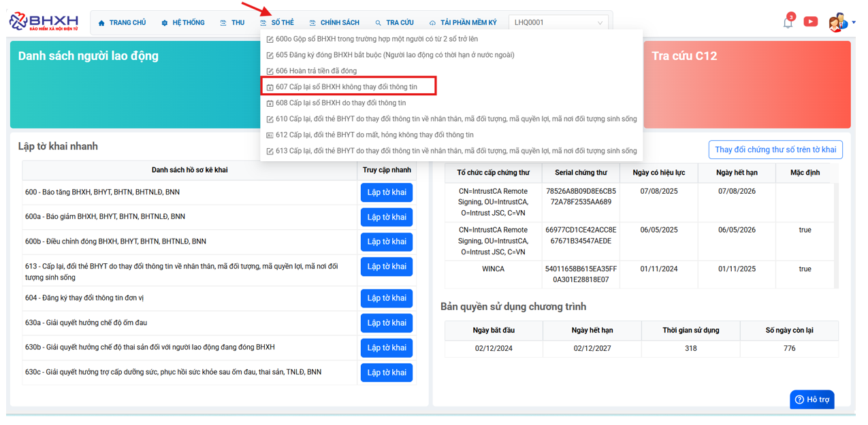The image size is (868, 425).
Task: Expand the user account dropdown arrow
Action: (854, 22)
